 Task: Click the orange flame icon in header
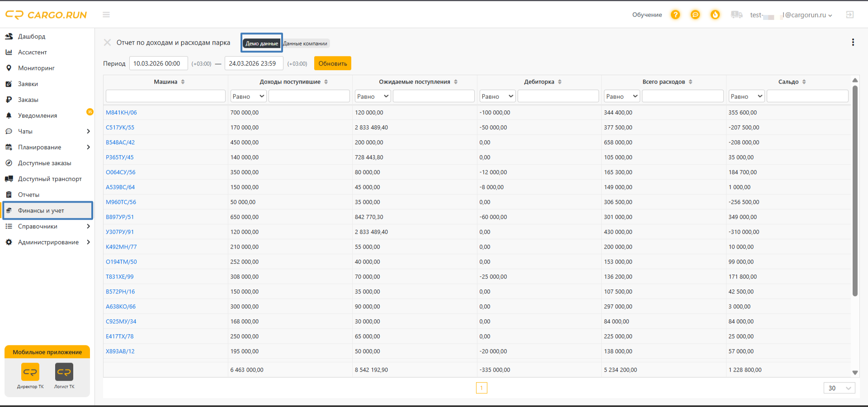(x=715, y=15)
